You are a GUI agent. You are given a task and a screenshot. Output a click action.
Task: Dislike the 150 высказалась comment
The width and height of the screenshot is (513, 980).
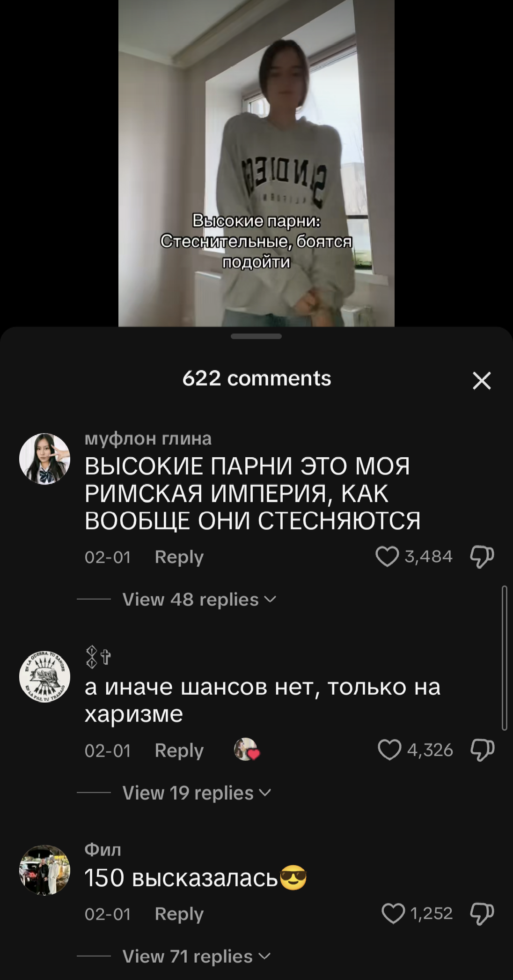pos(482,914)
